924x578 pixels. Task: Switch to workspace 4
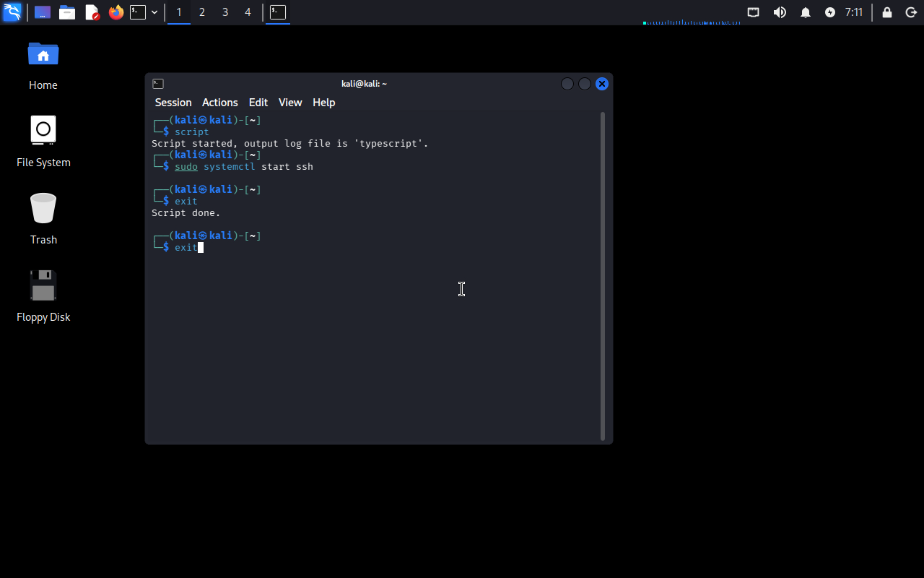[248, 12]
